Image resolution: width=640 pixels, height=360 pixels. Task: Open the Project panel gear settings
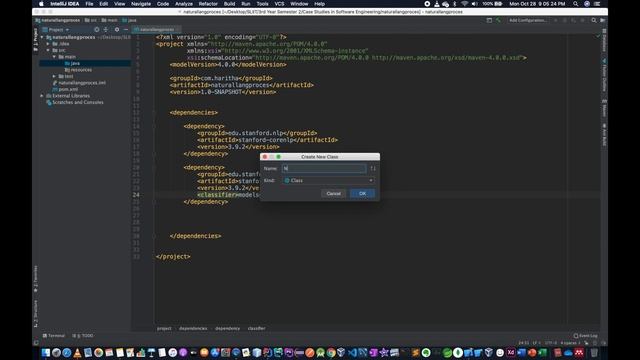(117, 29)
